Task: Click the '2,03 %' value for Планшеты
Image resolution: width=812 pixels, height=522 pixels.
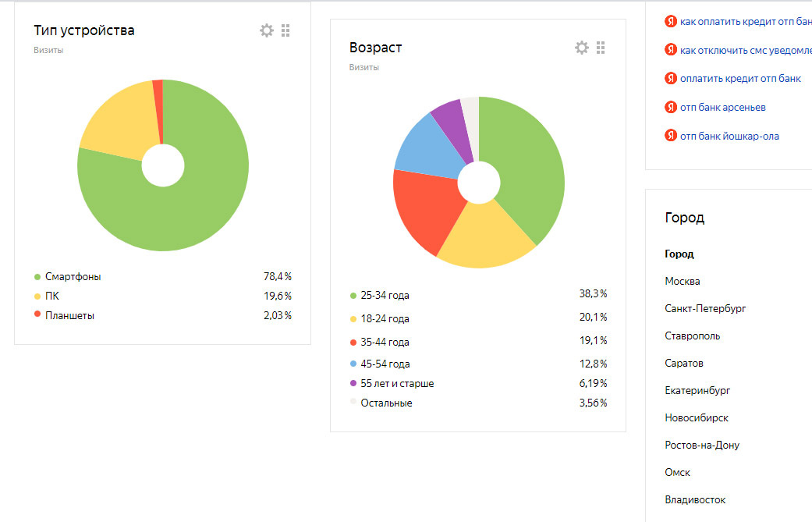Action: pos(278,315)
